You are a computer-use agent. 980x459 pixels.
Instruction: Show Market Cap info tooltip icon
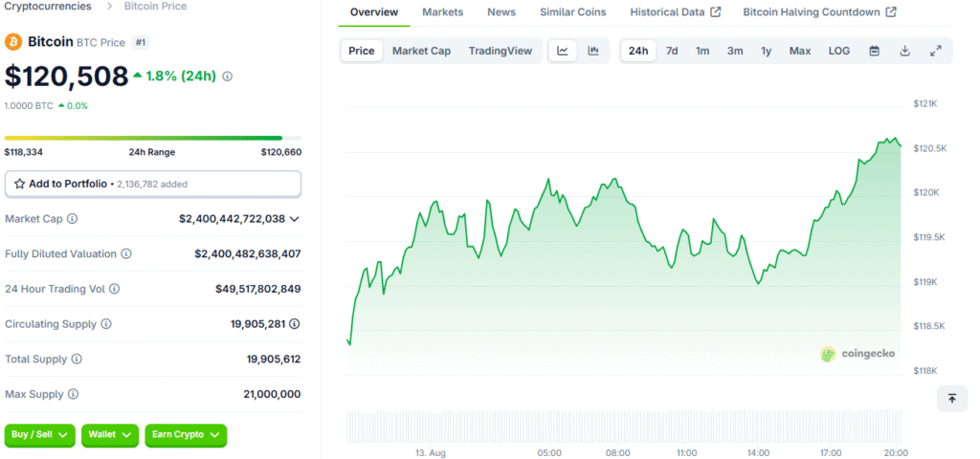(x=73, y=219)
